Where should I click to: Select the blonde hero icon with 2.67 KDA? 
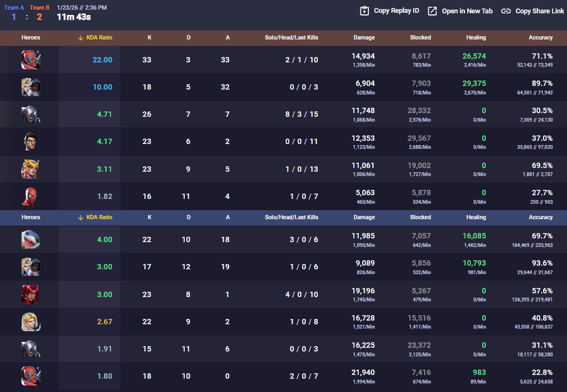click(x=31, y=322)
